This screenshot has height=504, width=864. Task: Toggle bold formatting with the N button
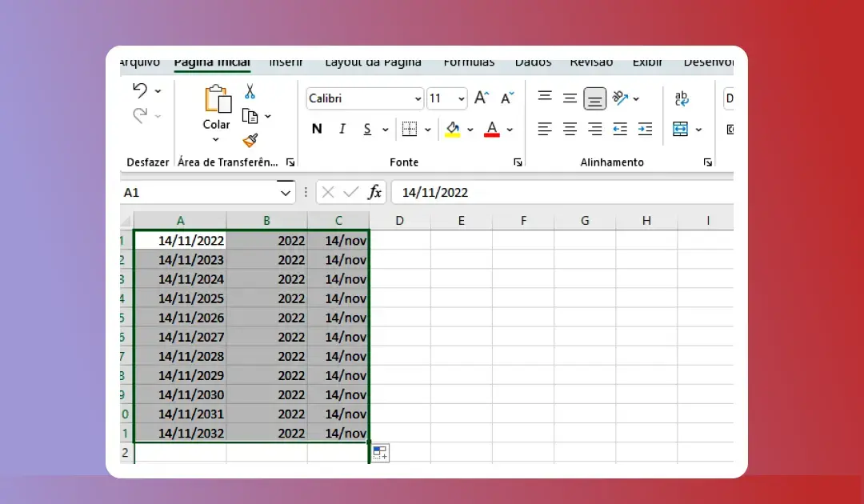point(316,129)
